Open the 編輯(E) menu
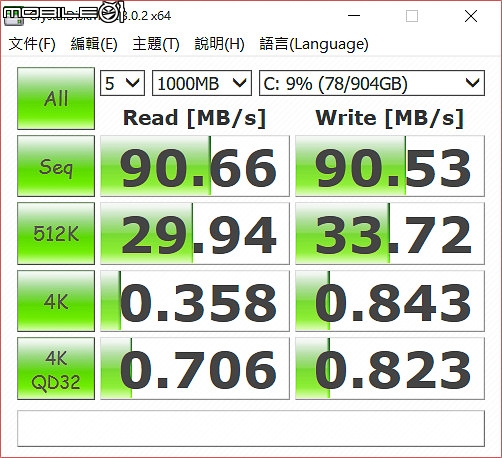This screenshot has width=502, height=458. coord(94,44)
